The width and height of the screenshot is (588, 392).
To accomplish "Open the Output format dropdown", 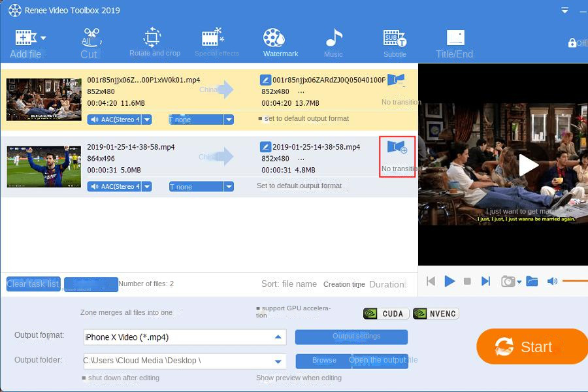I will (x=278, y=337).
